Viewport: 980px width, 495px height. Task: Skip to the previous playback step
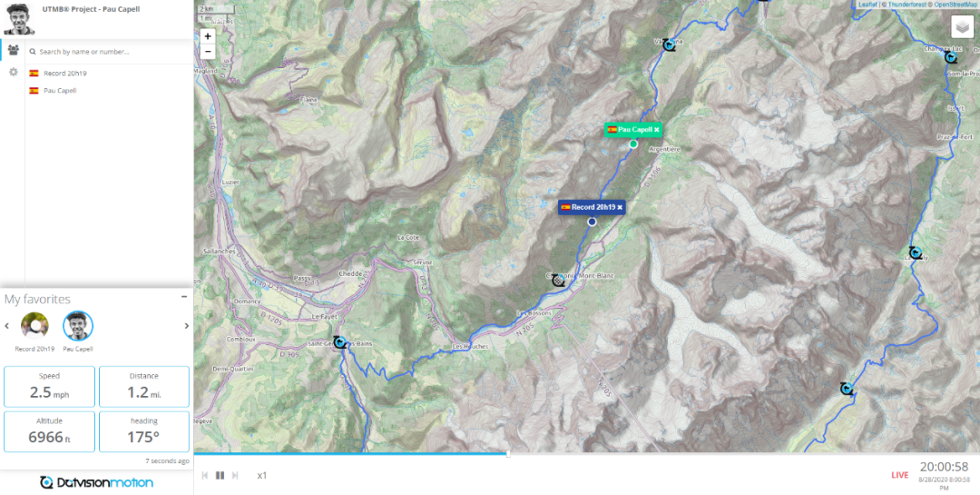[204, 476]
